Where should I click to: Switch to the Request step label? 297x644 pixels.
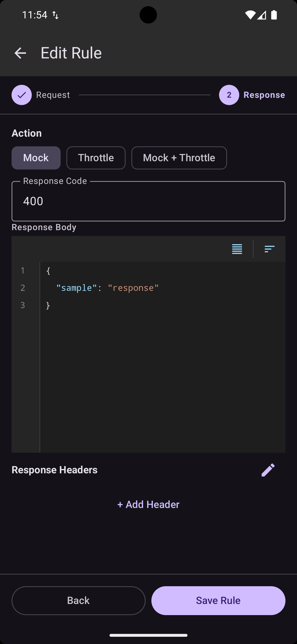point(53,95)
